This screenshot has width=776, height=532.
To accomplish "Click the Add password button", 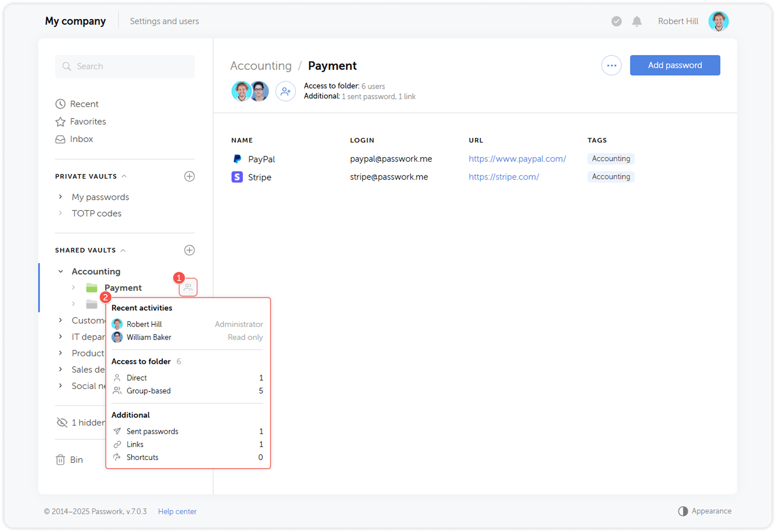I will [x=675, y=65].
